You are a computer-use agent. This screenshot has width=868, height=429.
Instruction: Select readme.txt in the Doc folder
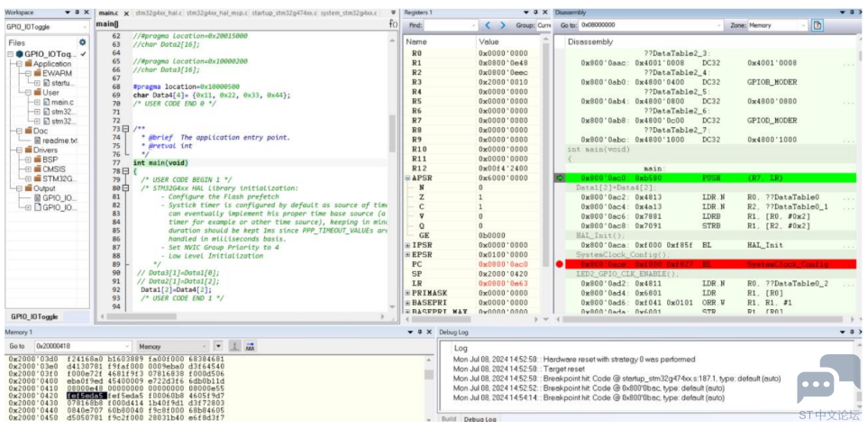tap(59, 141)
